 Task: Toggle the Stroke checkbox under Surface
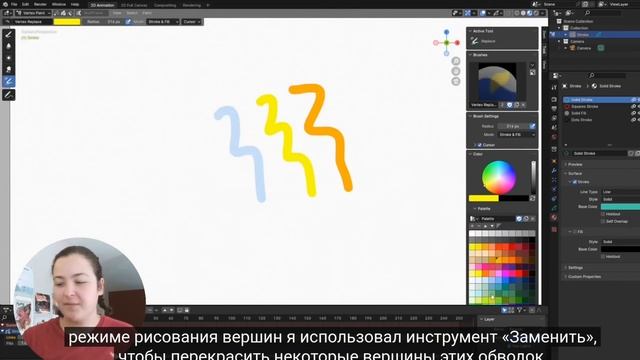tap(575, 182)
